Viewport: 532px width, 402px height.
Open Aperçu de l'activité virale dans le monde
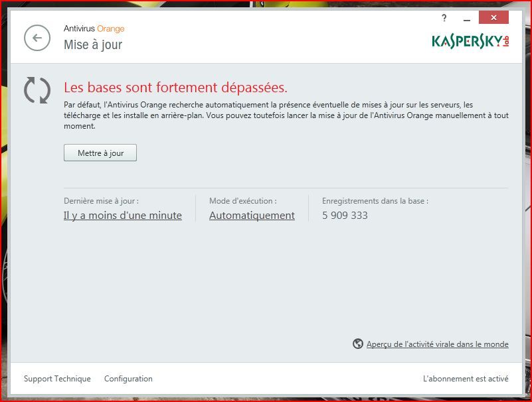tap(437, 344)
